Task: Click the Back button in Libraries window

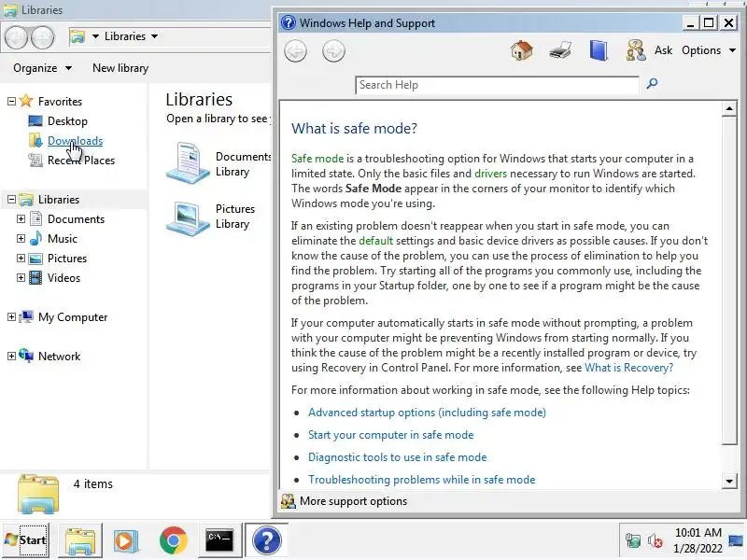Action: click(17, 37)
